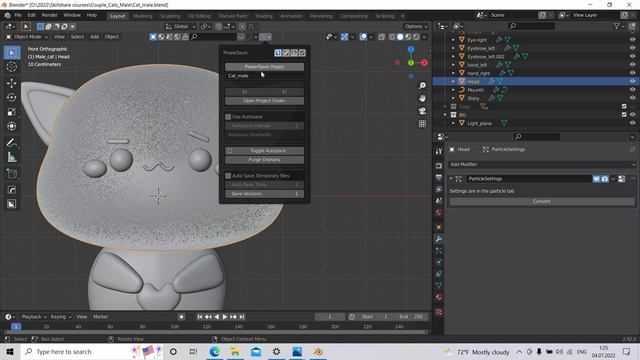This screenshot has height=360, width=640.
Task: Open the Global transform orientation dropdown
Action: (180, 27)
